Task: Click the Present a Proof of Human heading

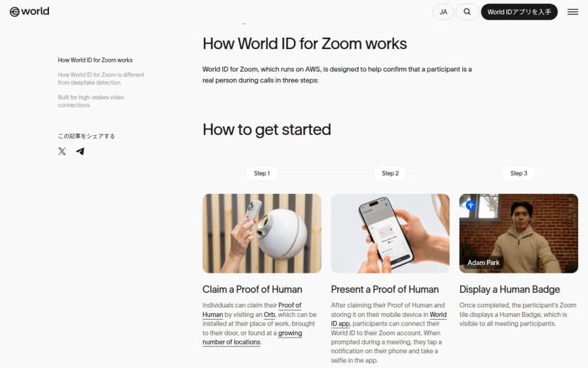Action: [x=385, y=289]
